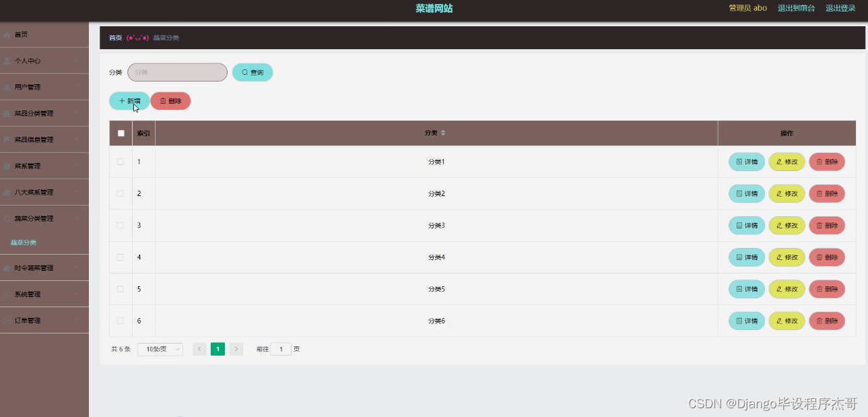Click 删除 for row 分类3
The image size is (868, 417).
pyautogui.click(x=827, y=226)
